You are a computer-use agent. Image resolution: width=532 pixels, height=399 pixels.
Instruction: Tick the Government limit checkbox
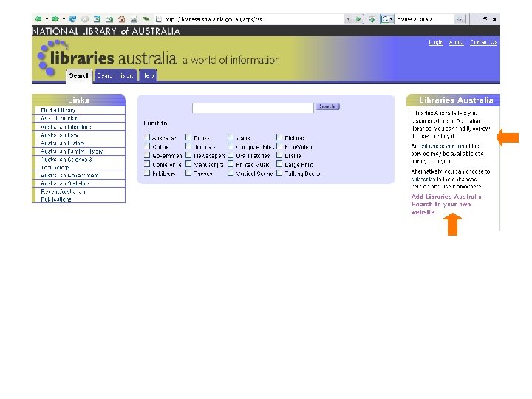(x=147, y=155)
